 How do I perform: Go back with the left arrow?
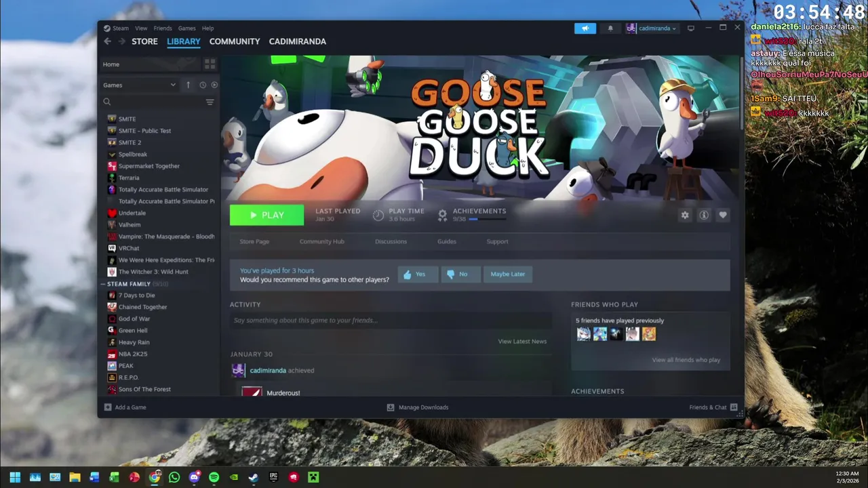coord(107,41)
